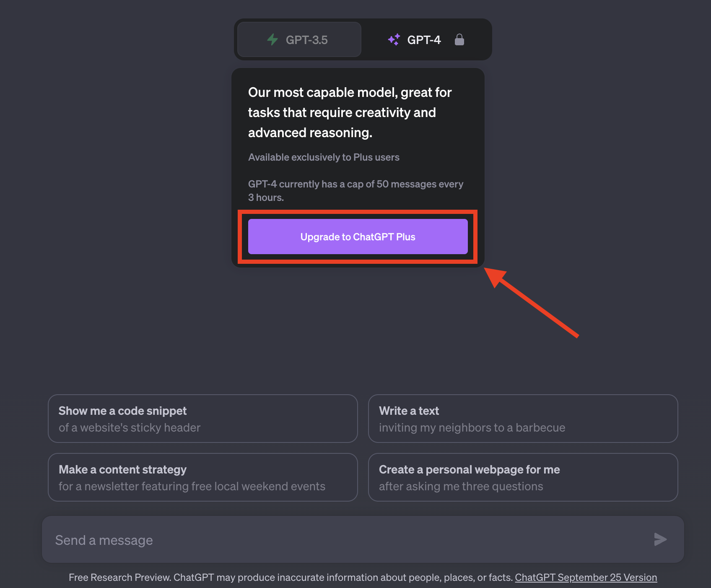Click the green lightning bolt icon
This screenshot has width=711, height=588.
(272, 40)
